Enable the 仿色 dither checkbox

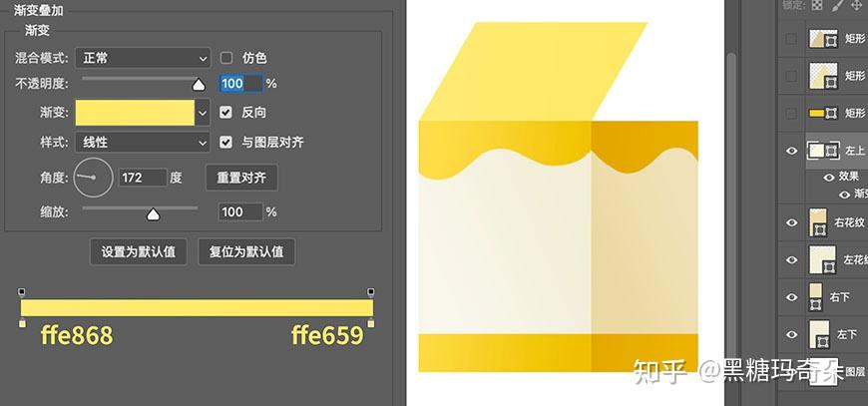(x=225, y=58)
